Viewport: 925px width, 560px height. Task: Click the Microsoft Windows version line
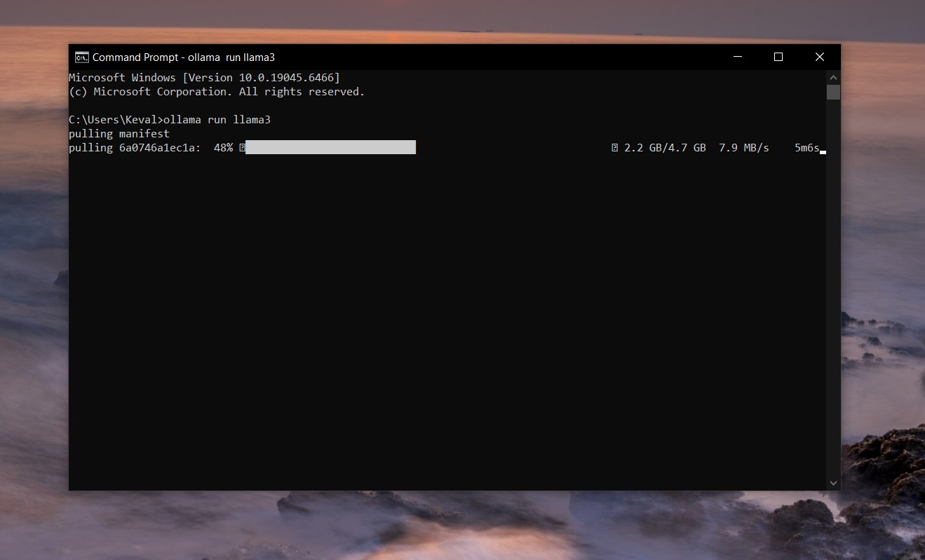click(x=203, y=77)
